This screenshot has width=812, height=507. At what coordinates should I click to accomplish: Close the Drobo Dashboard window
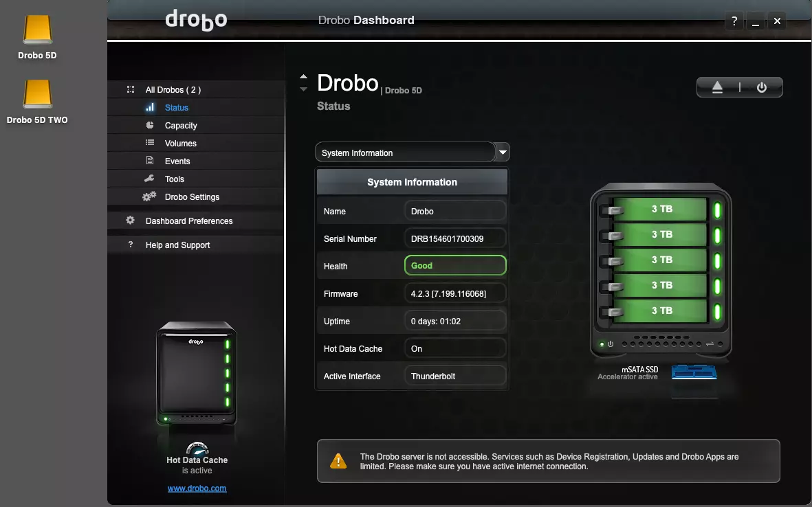click(777, 21)
